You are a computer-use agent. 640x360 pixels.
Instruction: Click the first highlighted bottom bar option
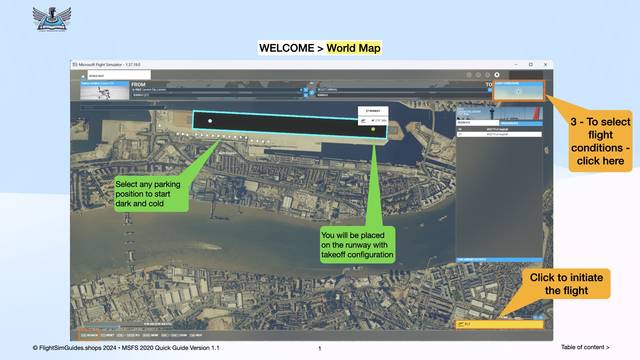(89, 335)
